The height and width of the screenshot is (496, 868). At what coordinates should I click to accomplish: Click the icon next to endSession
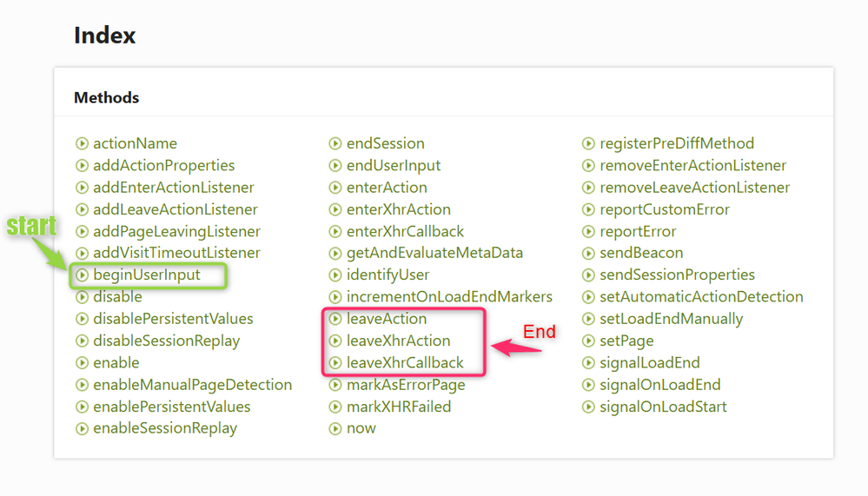tap(335, 143)
